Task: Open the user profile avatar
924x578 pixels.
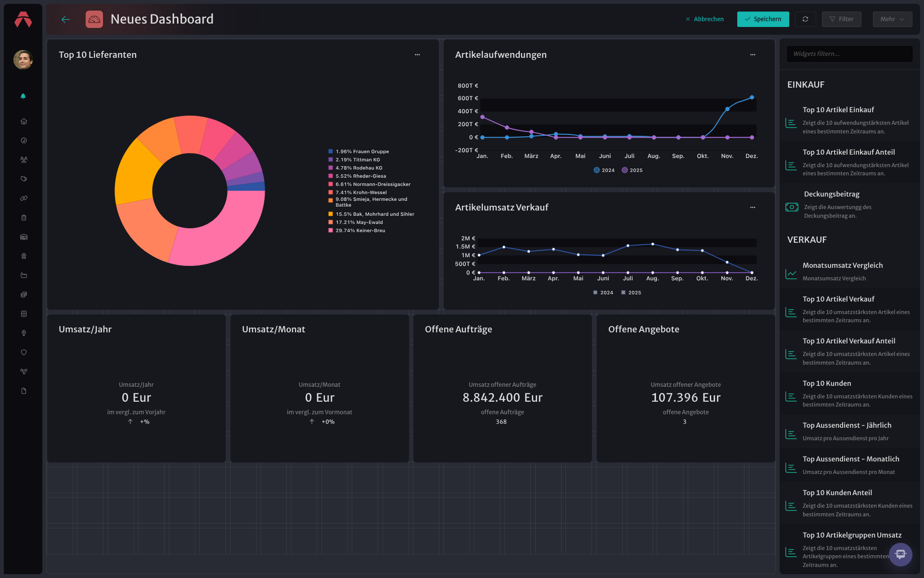Action: [x=23, y=60]
